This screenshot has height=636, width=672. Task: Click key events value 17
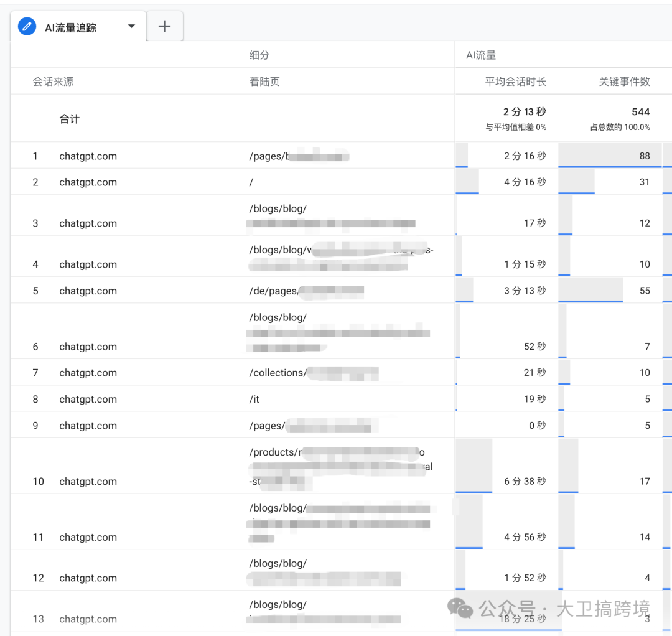coord(645,481)
